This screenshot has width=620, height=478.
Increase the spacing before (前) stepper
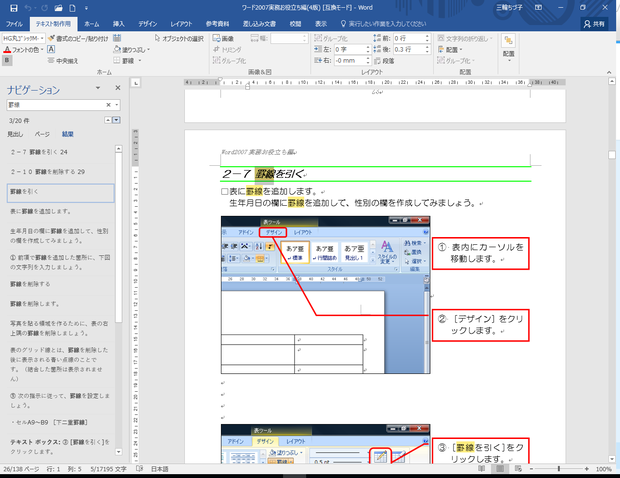click(427, 36)
